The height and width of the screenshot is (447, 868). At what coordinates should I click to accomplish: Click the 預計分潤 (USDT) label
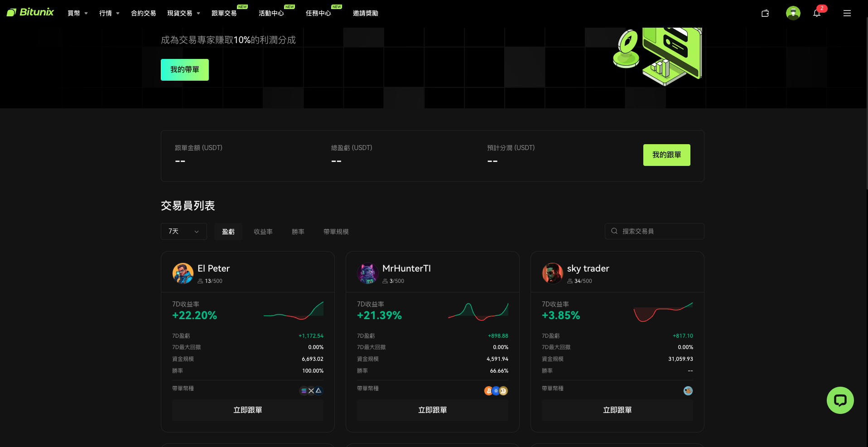511,148
